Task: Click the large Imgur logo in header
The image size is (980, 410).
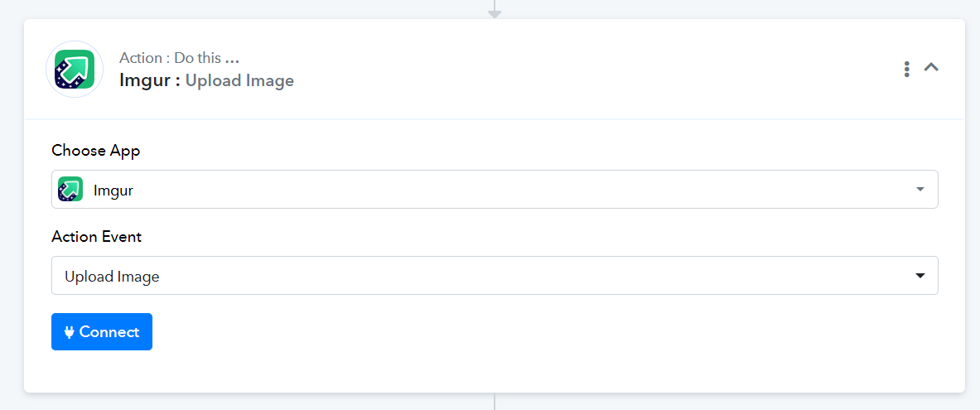Action: pyautogui.click(x=75, y=70)
